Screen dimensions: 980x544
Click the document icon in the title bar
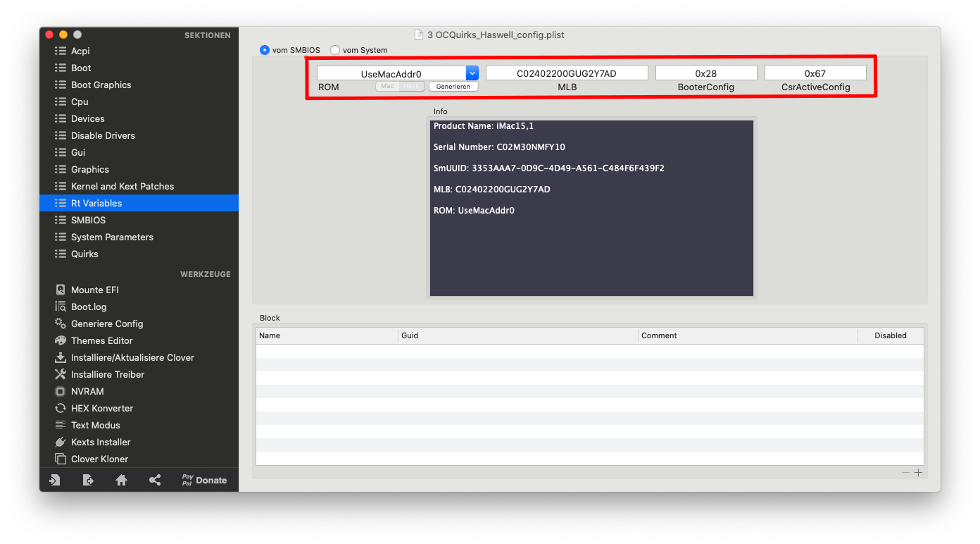click(x=419, y=35)
